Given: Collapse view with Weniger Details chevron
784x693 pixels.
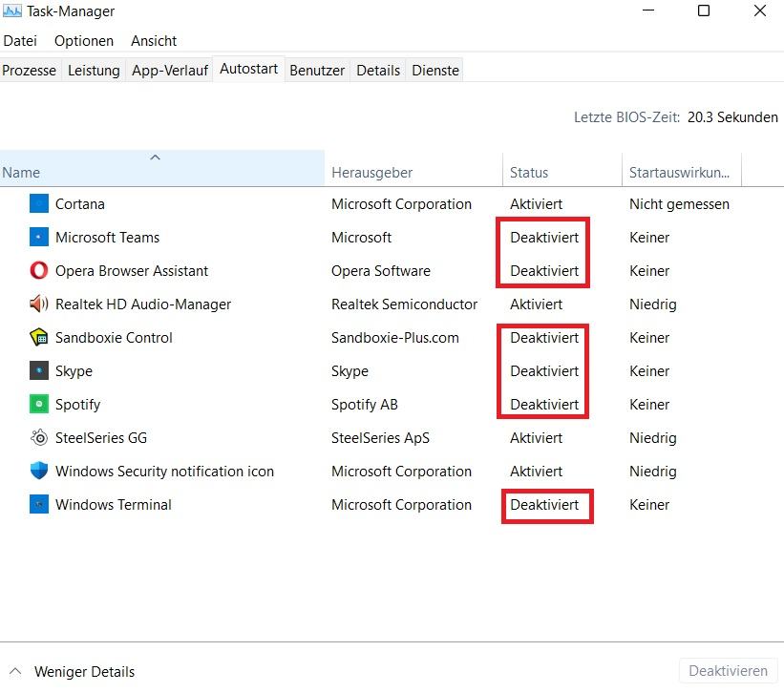Looking at the screenshot, I should 15,671.
